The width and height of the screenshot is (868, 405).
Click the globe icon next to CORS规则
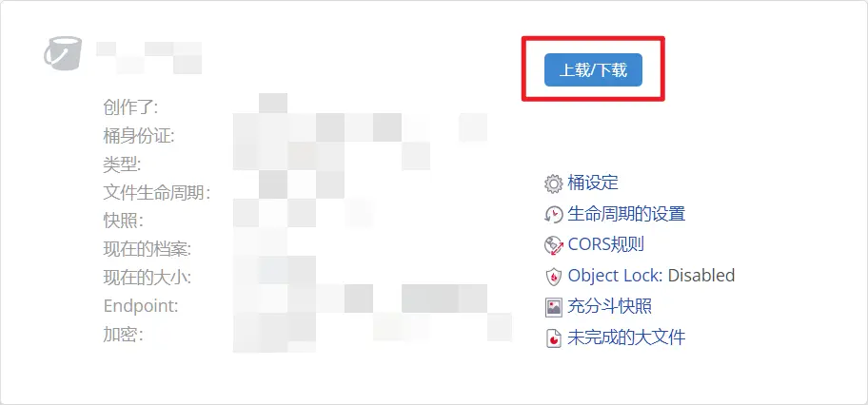point(554,245)
